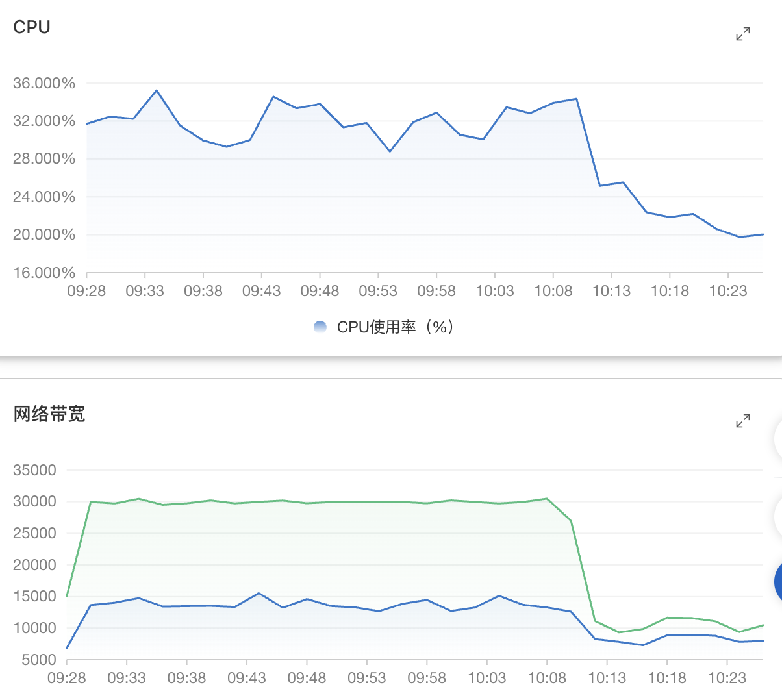The width and height of the screenshot is (782, 700).
Task: Click the upper white floating button beside 网络带宽
Action: pos(778,440)
